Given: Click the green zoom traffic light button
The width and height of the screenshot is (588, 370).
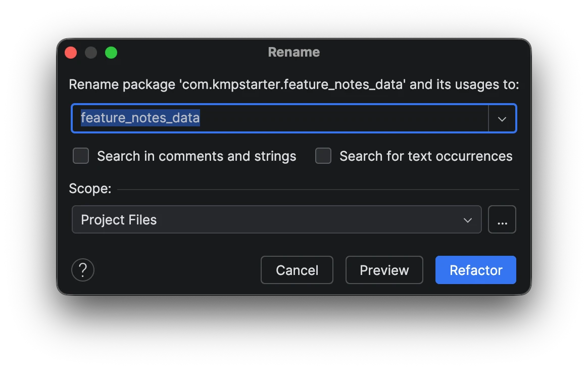Looking at the screenshot, I should [111, 52].
